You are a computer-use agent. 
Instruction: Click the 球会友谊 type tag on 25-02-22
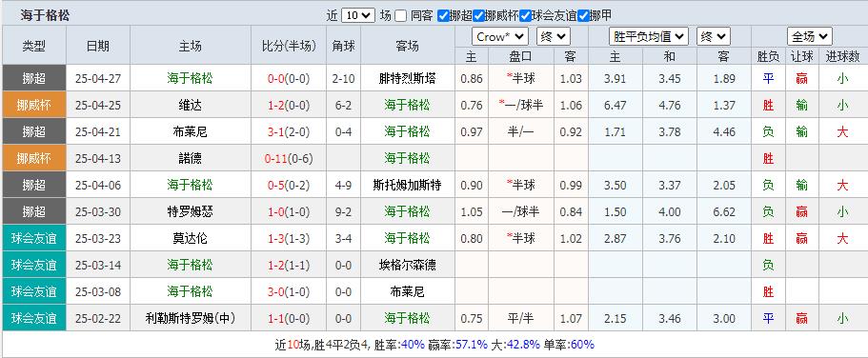tap(33, 318)
